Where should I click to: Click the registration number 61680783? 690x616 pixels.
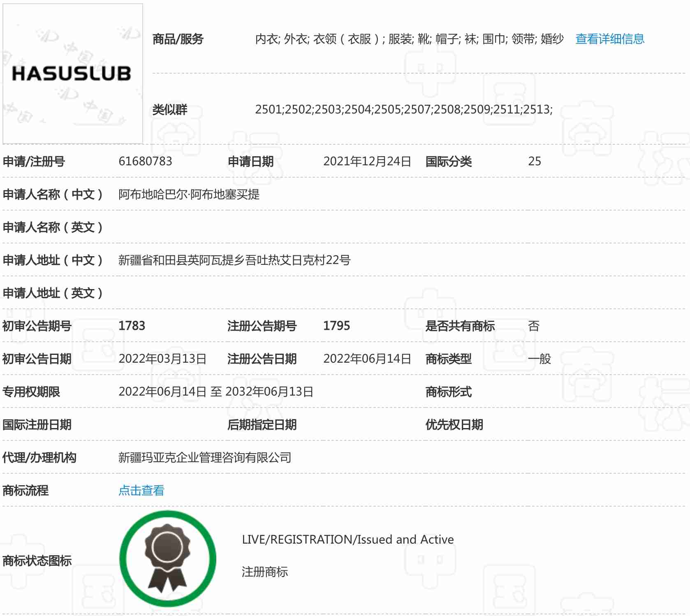click(145, 161)
